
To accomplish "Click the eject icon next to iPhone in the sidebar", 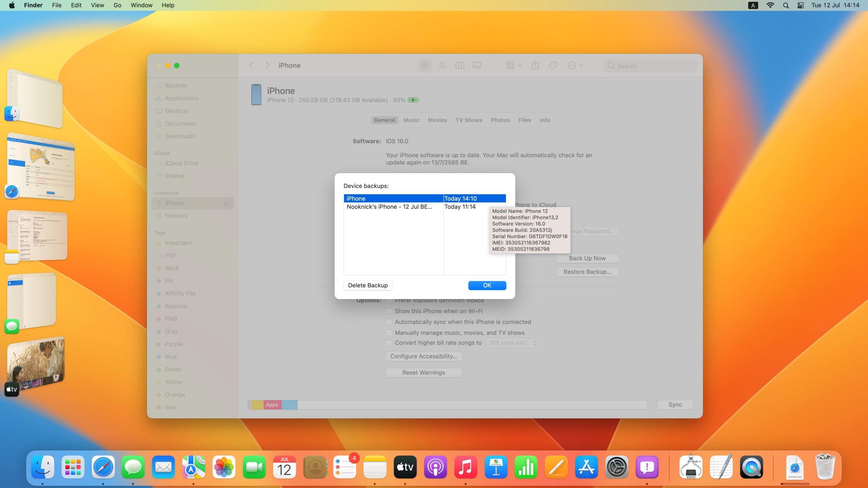I will coord(226,203).
